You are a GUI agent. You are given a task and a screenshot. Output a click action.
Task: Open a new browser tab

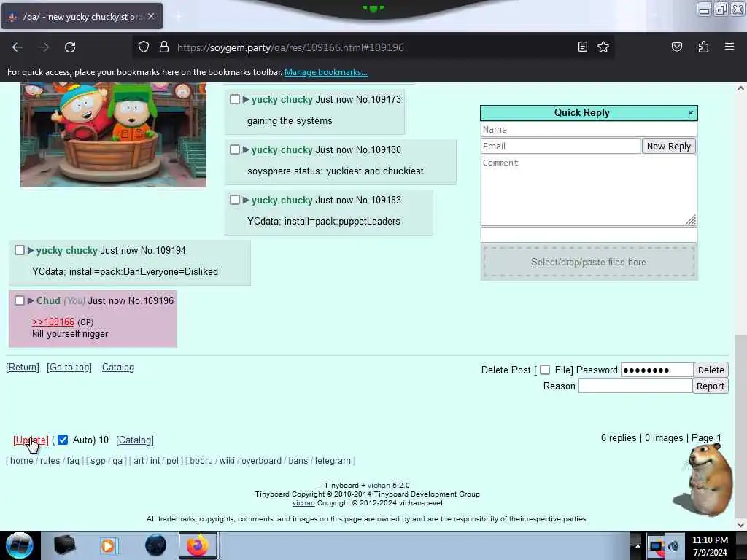[178, 16]
